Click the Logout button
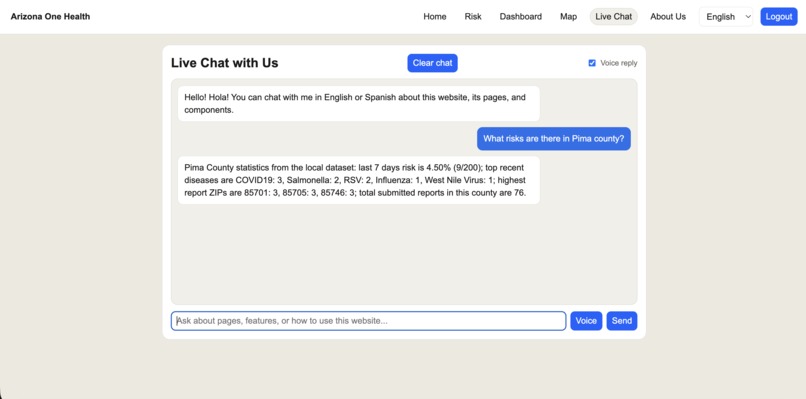The height and width of the screenshot is (399, 806). 779,16
